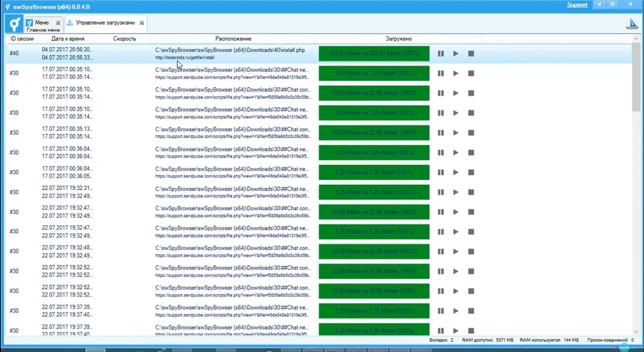Close the Управление загрузками tab
This screenshot has width=644, height=352.
click(142, 23)
